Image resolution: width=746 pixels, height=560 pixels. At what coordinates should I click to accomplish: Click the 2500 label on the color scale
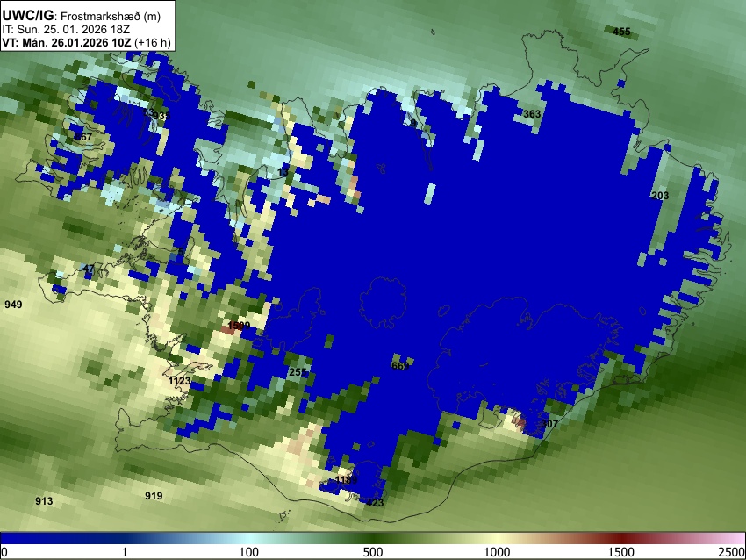732,552
